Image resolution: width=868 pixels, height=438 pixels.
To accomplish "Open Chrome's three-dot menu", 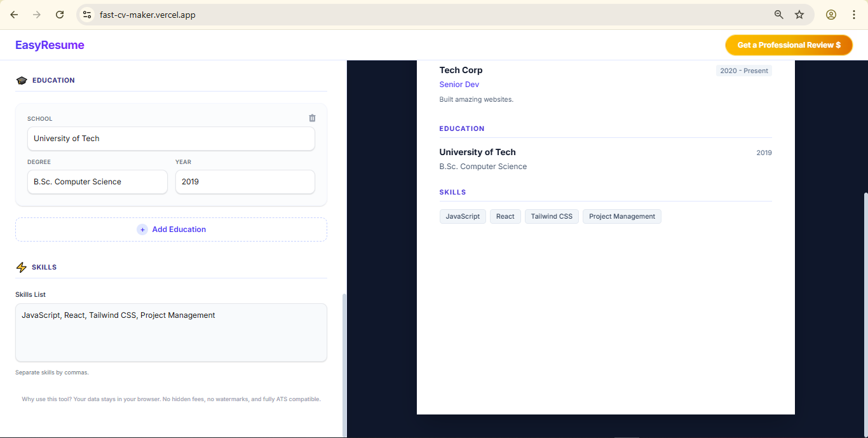I will (x=854, y=14).
